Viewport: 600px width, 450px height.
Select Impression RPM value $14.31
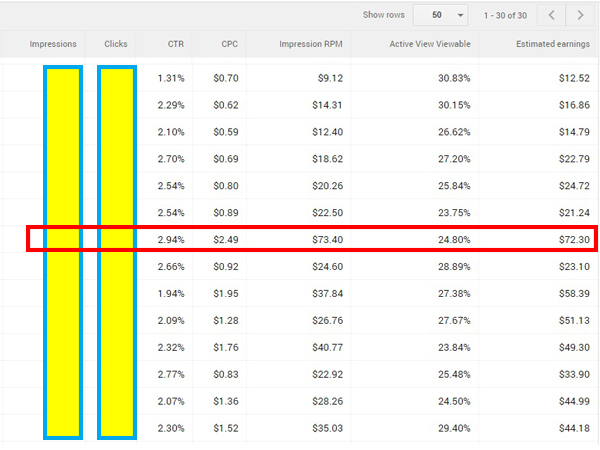coord(327,105)
